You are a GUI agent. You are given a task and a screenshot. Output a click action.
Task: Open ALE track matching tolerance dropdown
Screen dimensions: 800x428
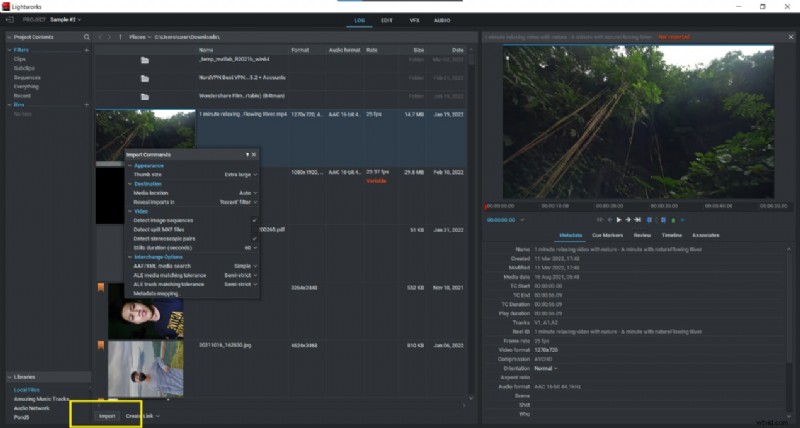[241, 284]
